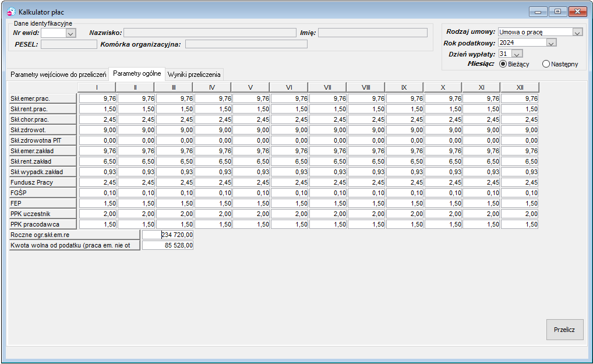Click the Kalkulator płac title bar icon
The width and height of the screenshot is (593, 364).
(x=11, y=12)
